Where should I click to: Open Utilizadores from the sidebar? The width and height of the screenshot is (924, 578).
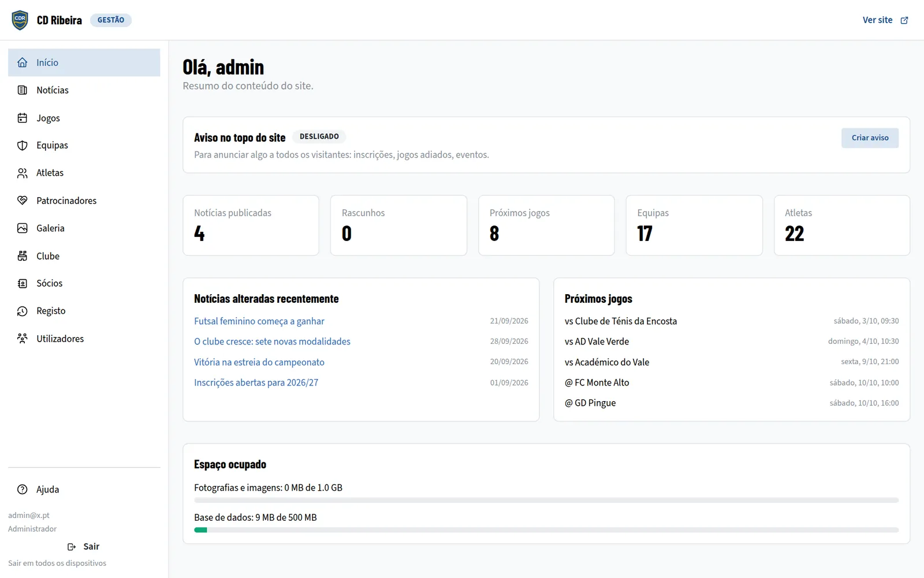click(84, 339)
